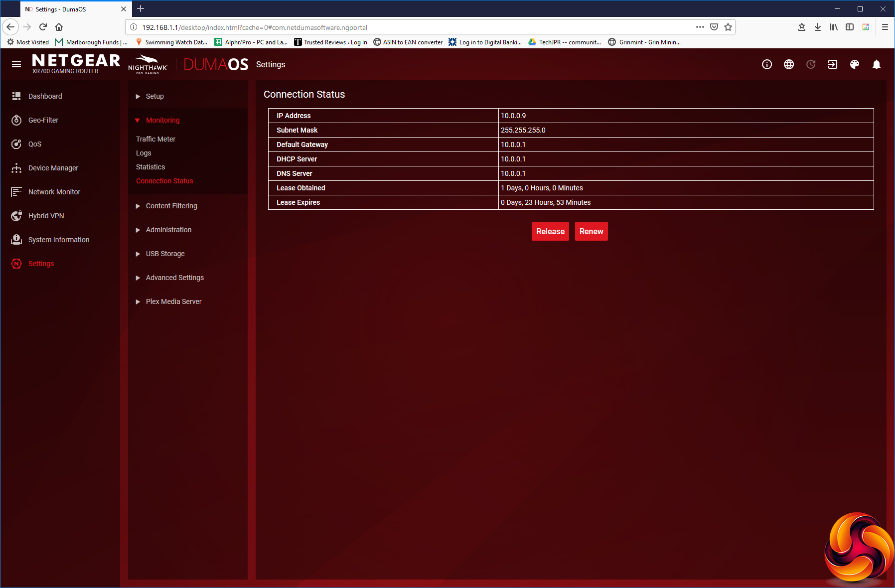Toggle the Firefox sidebar icon
Image resolution: width=895 pixels, height=588 pixels.
[x=850, y=27]
